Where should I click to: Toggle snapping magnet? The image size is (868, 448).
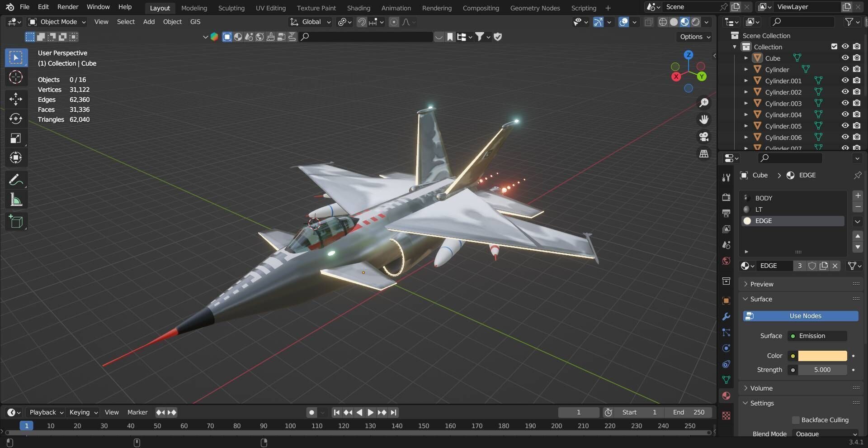click(361, 22)
